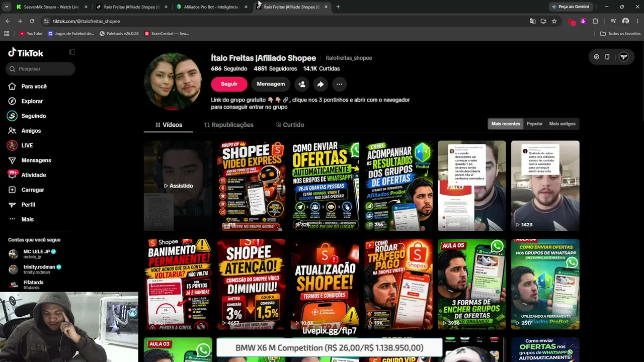Select the Seguindo sidebar icon

tap(12, 116)
